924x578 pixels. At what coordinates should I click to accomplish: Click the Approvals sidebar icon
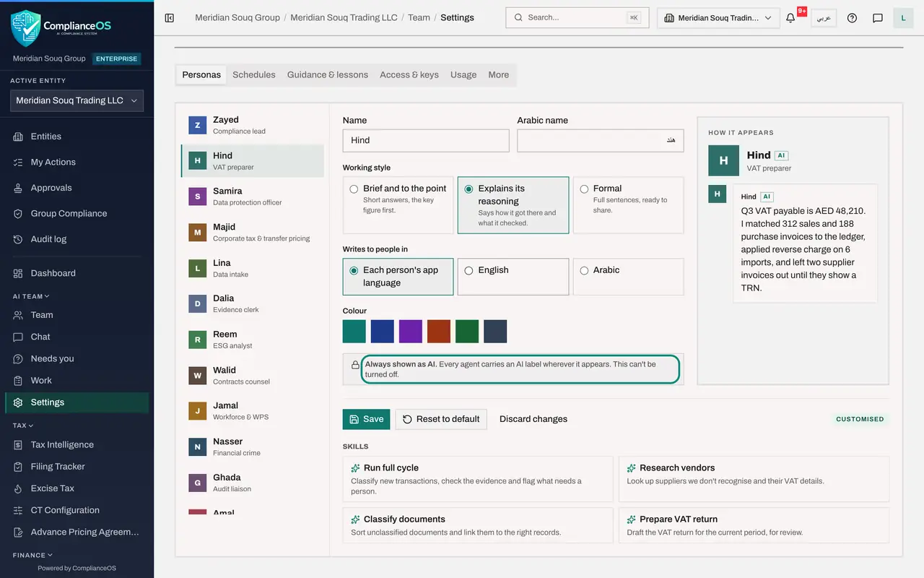[x=18, y=188]
